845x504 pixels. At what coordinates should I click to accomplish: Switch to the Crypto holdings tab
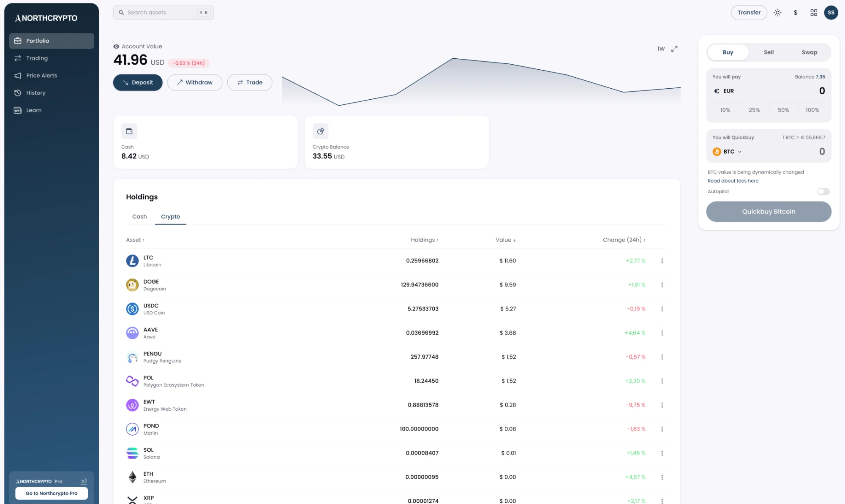click(x=170, y=217)
